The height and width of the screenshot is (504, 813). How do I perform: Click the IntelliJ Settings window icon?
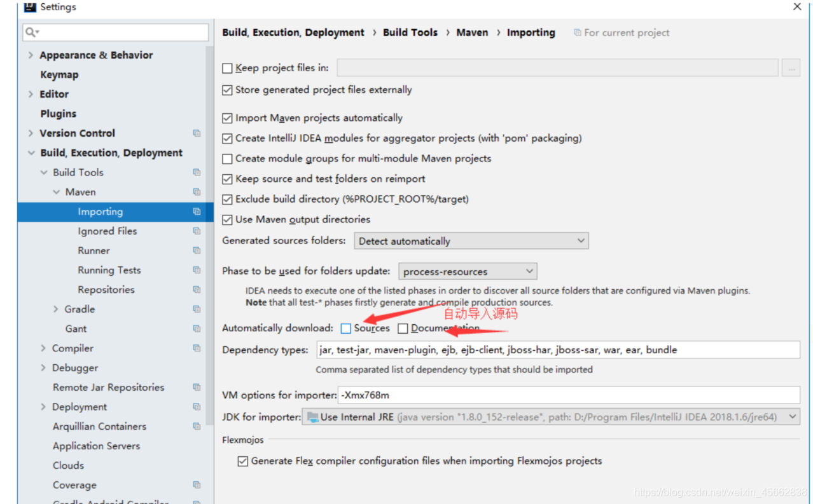point(29,7)
